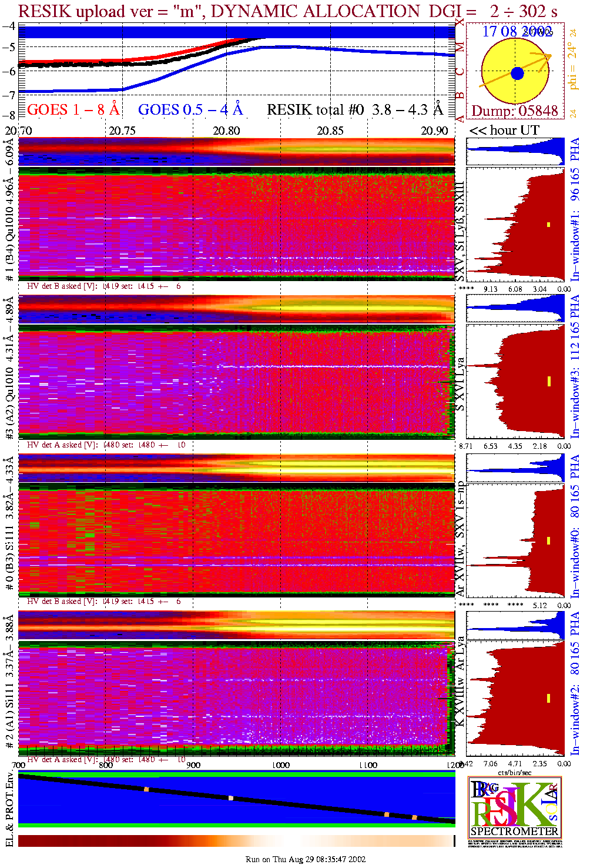Image resolution: width=590 pixels, height=868 pixels.
Task: Click the '<< hour UT' axis label
Action: point(504,131)
